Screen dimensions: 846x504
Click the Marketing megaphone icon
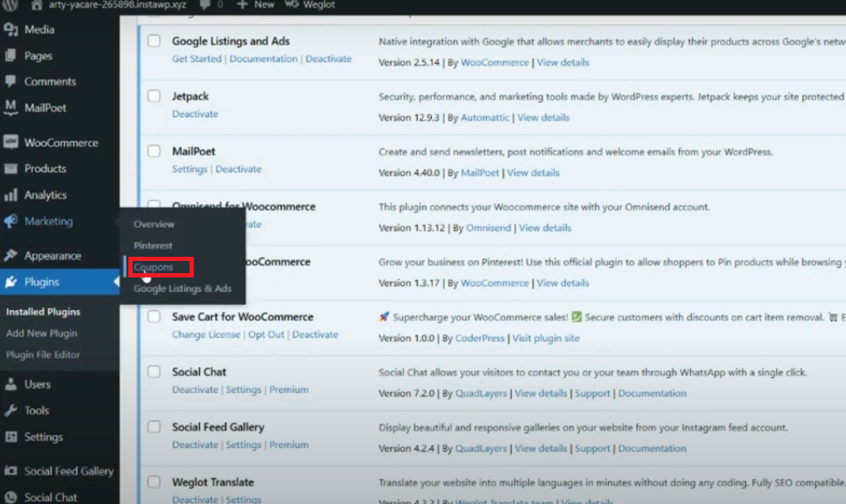11,221
